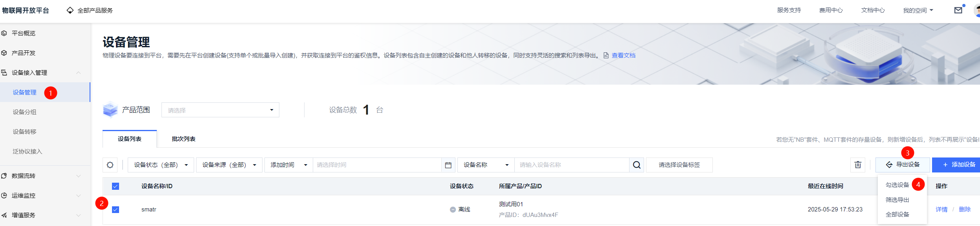Click the offline status icon for smatr

(453, 209)
